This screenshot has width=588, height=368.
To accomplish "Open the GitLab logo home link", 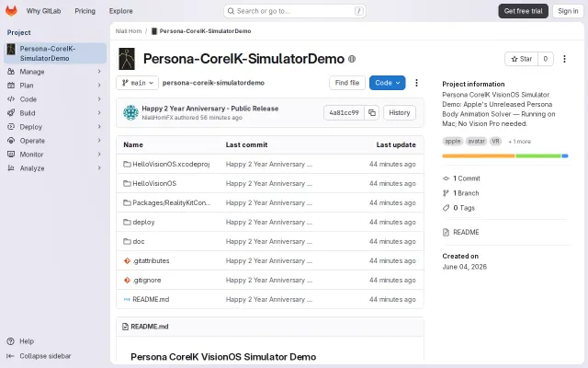I will (x=11, y=11).
